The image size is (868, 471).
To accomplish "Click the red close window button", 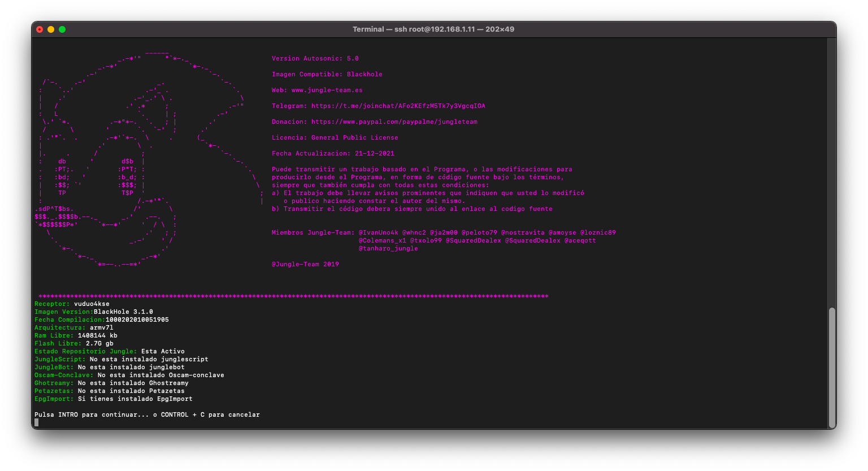I will pyautogui.click(x=40, y=29).
